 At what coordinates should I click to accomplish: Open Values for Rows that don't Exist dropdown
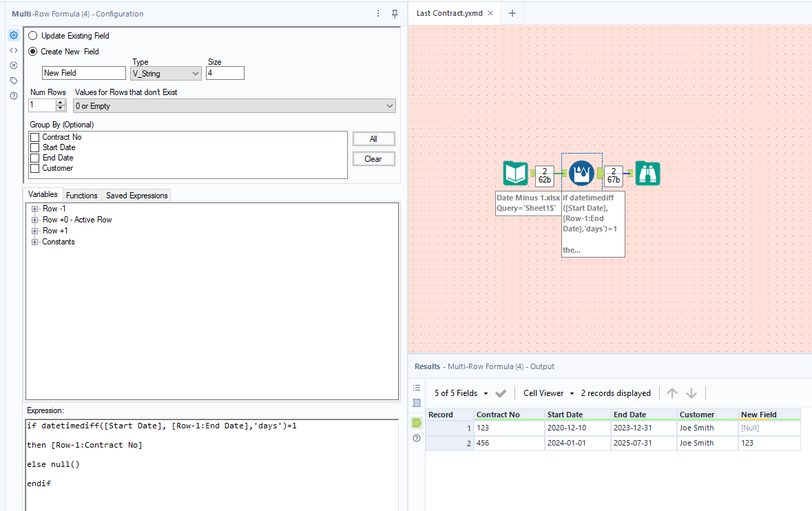(233, 106)
